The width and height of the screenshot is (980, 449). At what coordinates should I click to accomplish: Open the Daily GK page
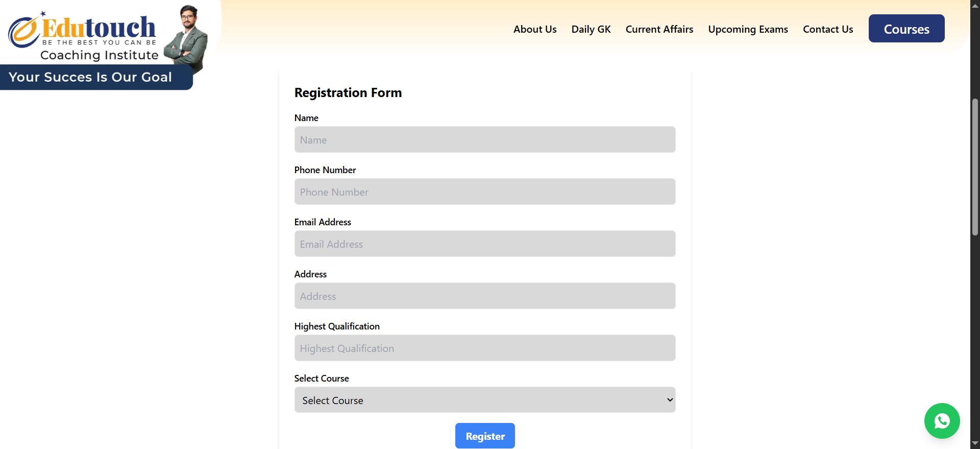[x=591, y=29]
